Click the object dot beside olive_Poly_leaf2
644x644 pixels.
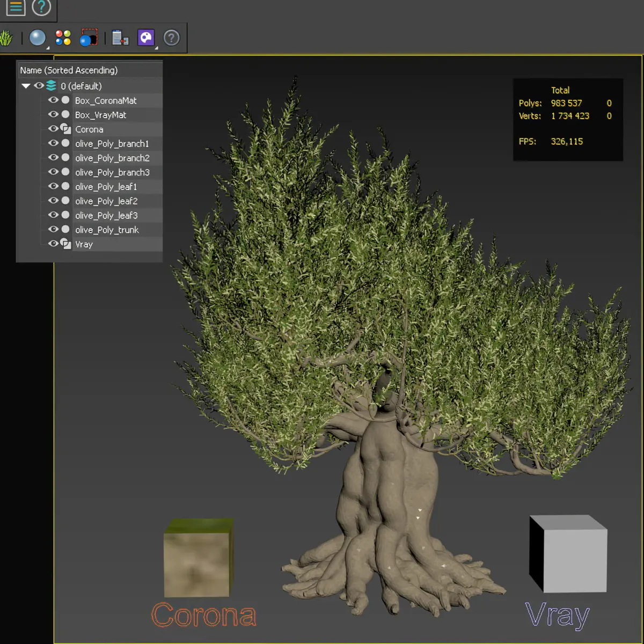pyautogui.click(x=65, y=200)
